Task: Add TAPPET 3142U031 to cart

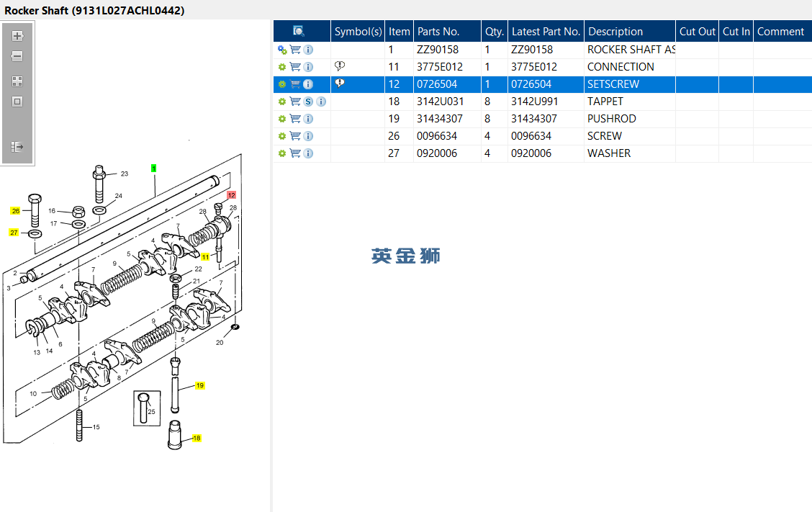Action: point(295,102)
